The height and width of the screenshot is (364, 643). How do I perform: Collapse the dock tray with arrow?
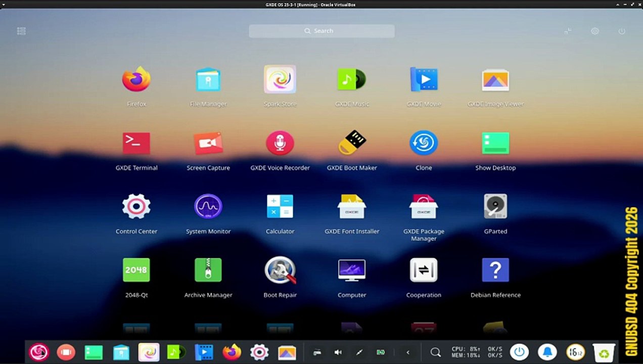tap(408, 352)
